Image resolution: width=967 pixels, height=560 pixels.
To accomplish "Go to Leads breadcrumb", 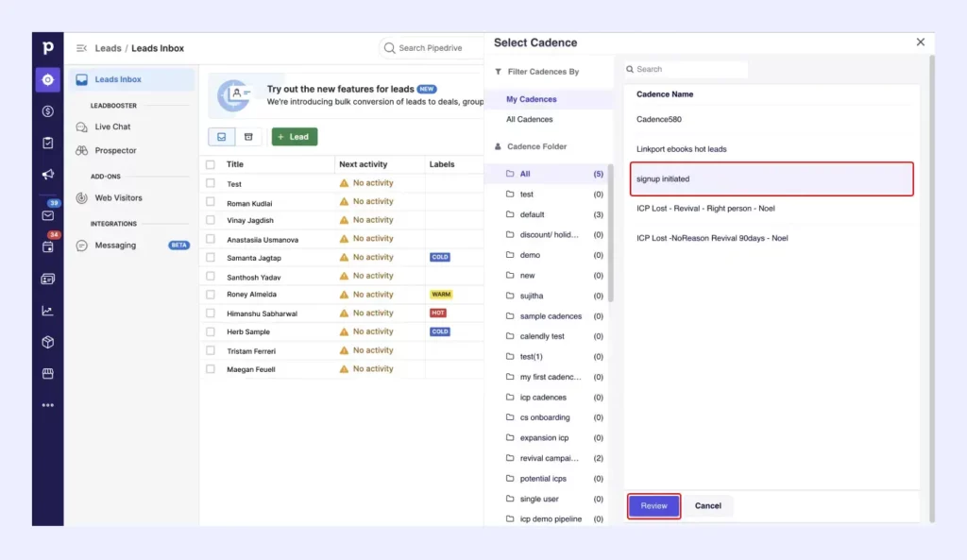I will pos(108,48).
